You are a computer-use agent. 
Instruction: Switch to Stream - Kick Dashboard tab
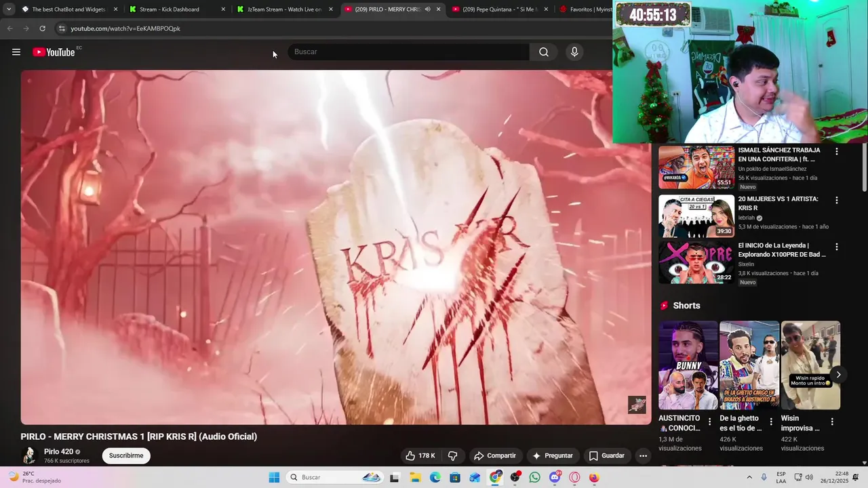point(177,9)
